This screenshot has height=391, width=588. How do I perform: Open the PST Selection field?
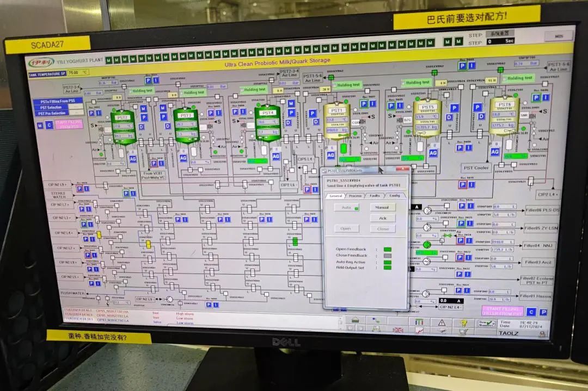click(x=76, y=107)
